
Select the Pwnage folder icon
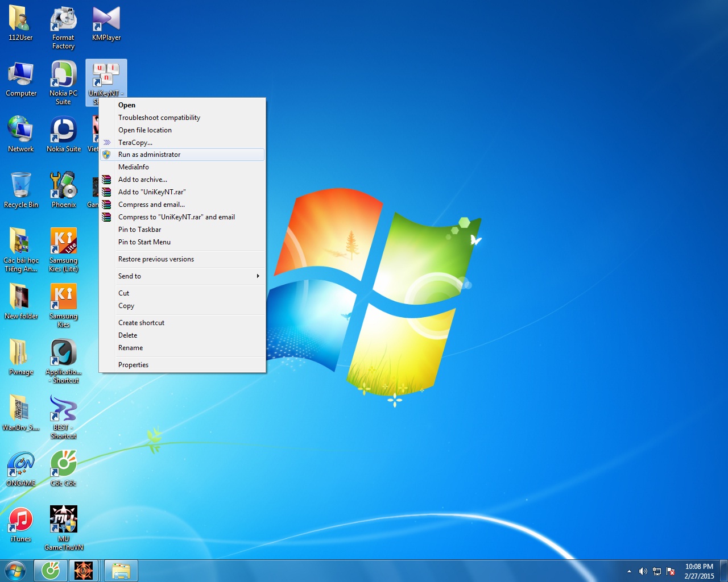point(21,357)
